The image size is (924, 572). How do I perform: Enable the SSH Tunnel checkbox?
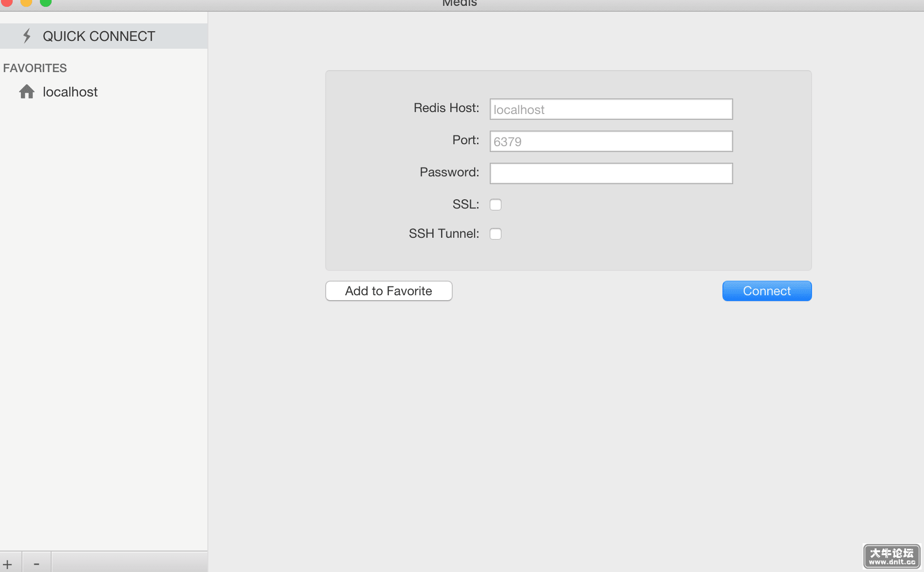[496, 234]
